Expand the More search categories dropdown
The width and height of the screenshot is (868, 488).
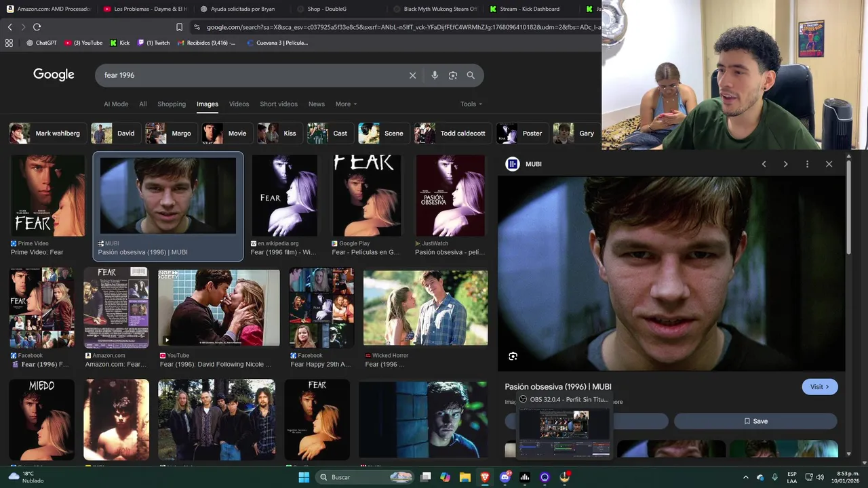[x=346, y=104]
